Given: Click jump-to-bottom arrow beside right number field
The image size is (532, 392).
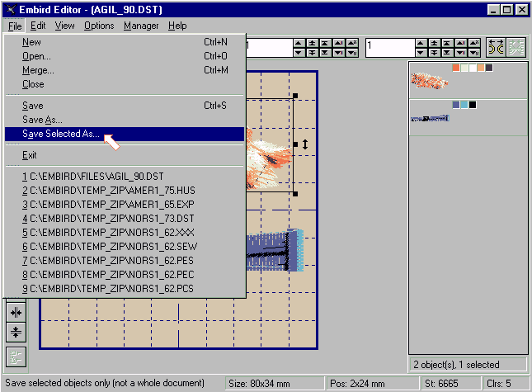Looking at the screenshot, I should (x=447, y=52).
